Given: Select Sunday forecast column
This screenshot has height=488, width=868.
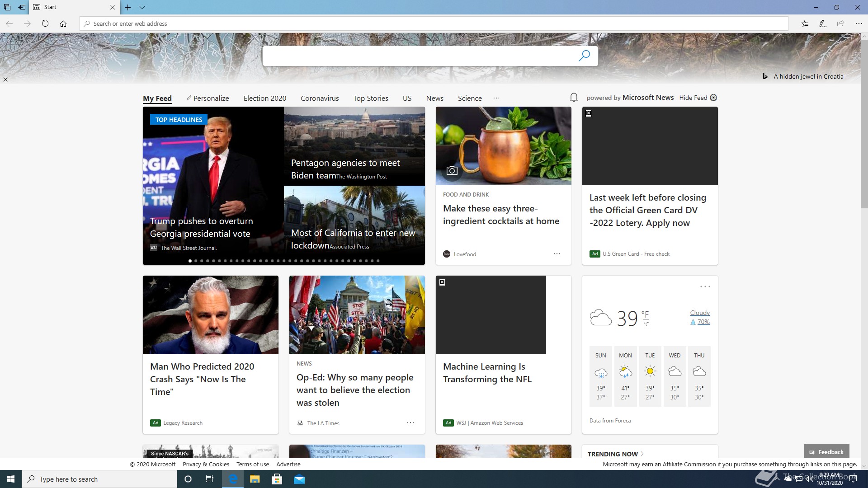Looking at the screenshot, I should point(601,376).
